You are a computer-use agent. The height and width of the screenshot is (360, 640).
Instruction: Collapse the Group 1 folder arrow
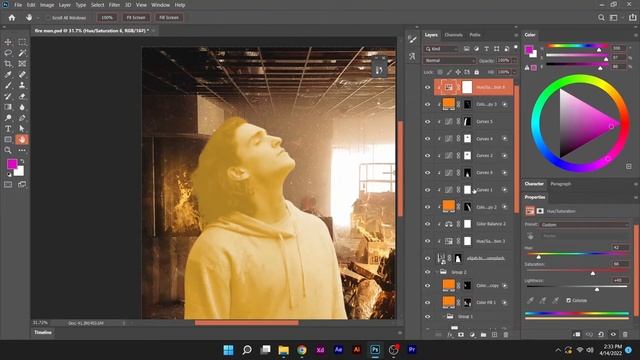[443, 316]
